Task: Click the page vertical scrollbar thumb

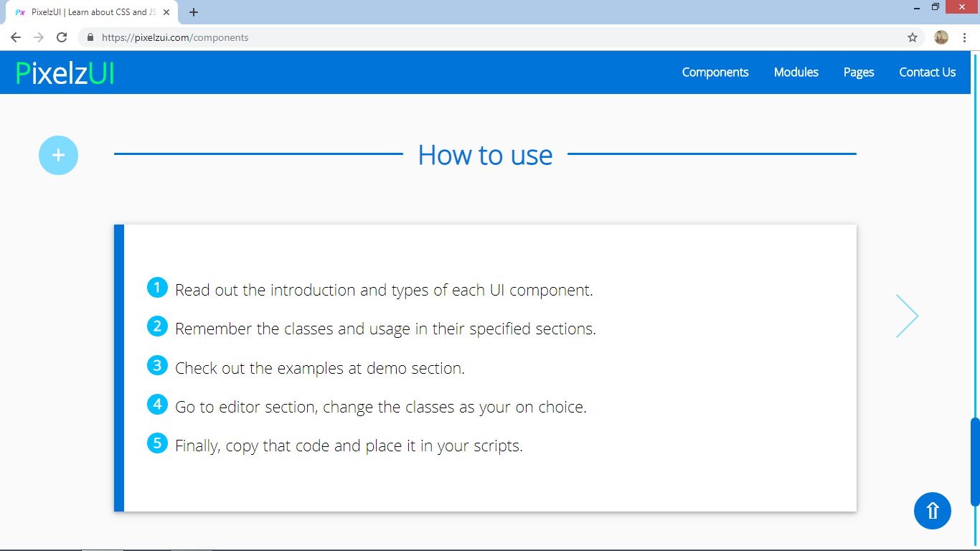Action: 975,462
